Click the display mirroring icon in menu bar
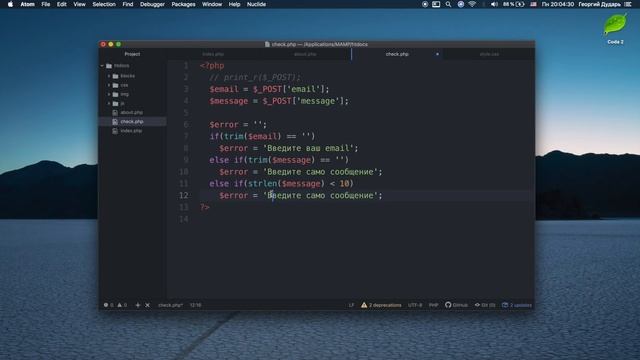 [x=436, y=4]
